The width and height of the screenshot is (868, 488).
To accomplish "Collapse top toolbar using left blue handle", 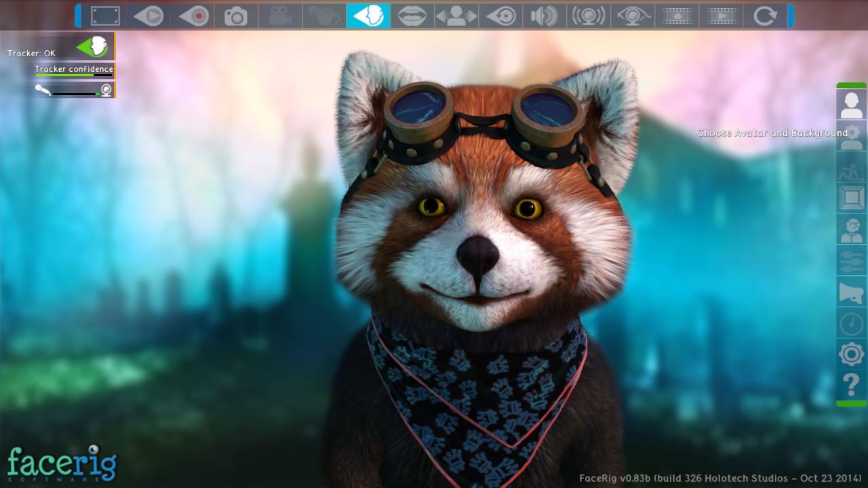I will 78,16.
